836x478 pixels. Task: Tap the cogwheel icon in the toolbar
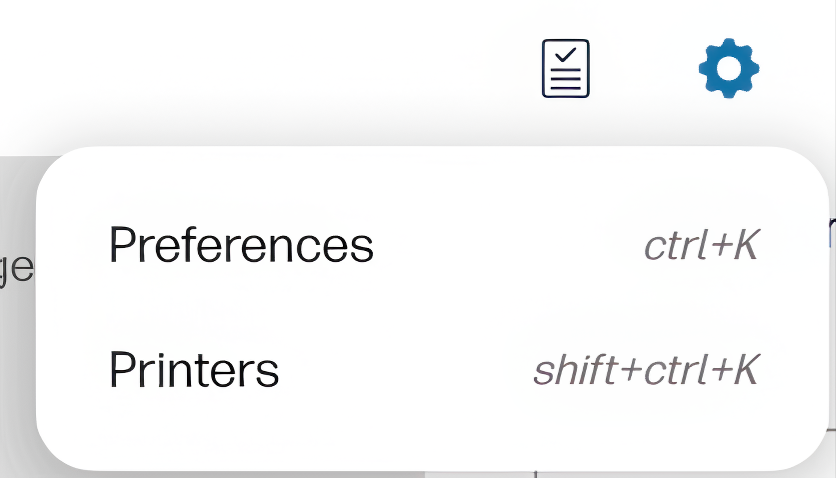pos(728,68)
